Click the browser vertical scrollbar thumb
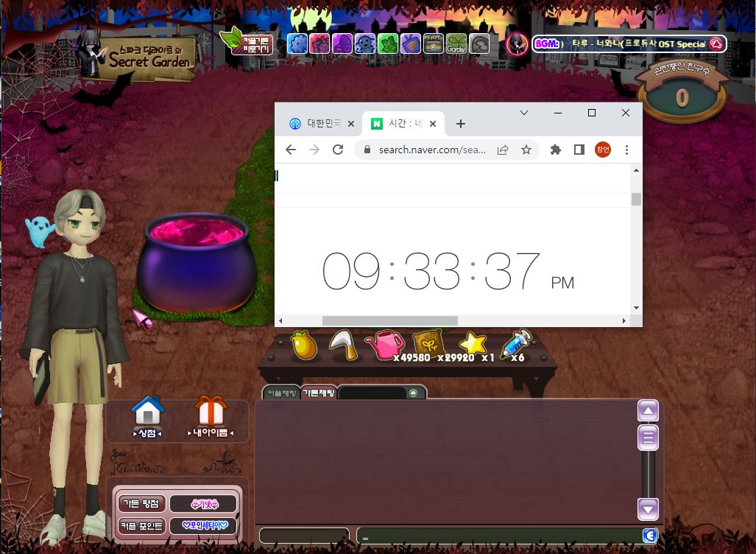 click(637, 199)
